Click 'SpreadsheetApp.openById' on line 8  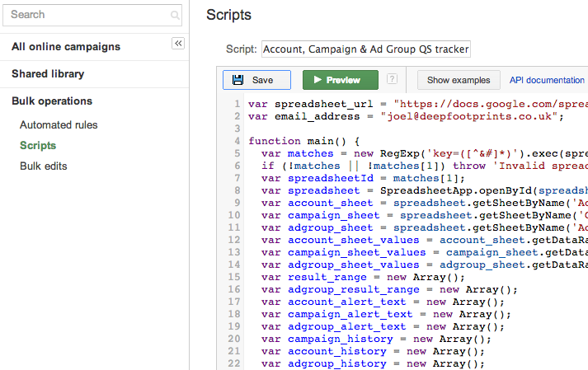pyautogui.click(x=455, y=190)
